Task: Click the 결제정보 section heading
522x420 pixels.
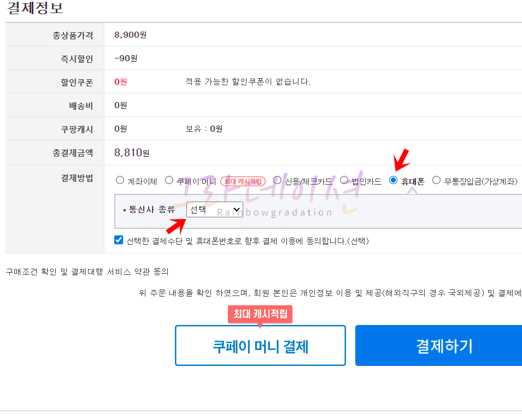Action: [x=35, y=8]
